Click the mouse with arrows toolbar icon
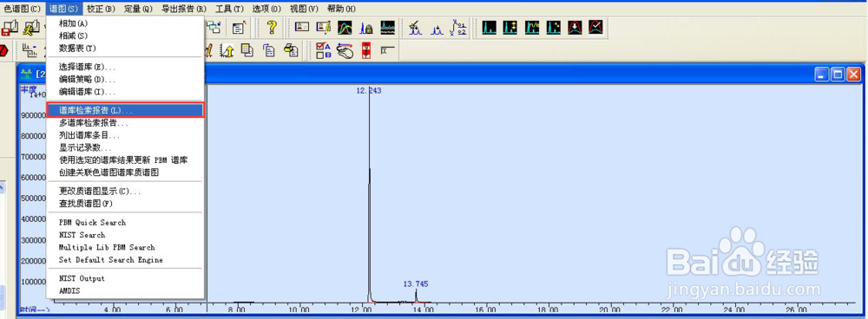The image size is (868, 319). coord(345,51)
